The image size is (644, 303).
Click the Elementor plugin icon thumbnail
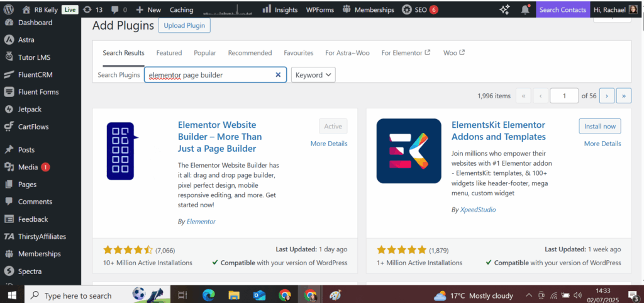click(x=123, y=151)
